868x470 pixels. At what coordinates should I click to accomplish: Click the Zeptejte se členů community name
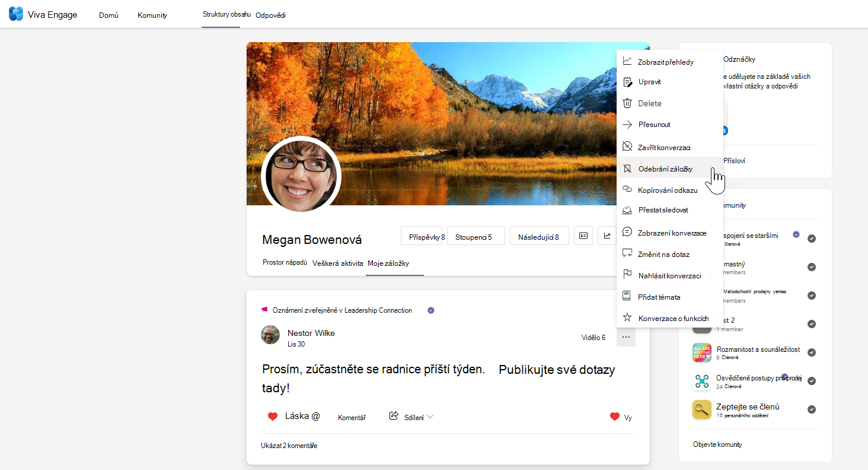tap(748, 407)
